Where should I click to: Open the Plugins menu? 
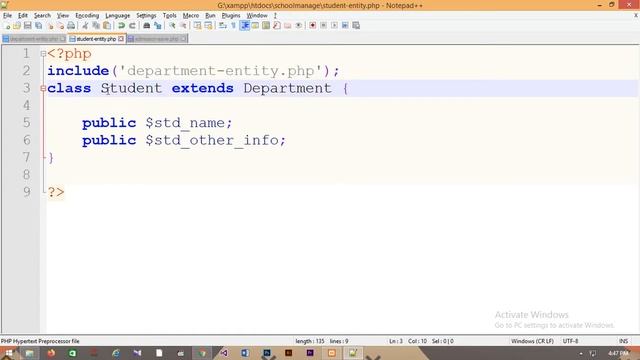[x=231, y=16]
